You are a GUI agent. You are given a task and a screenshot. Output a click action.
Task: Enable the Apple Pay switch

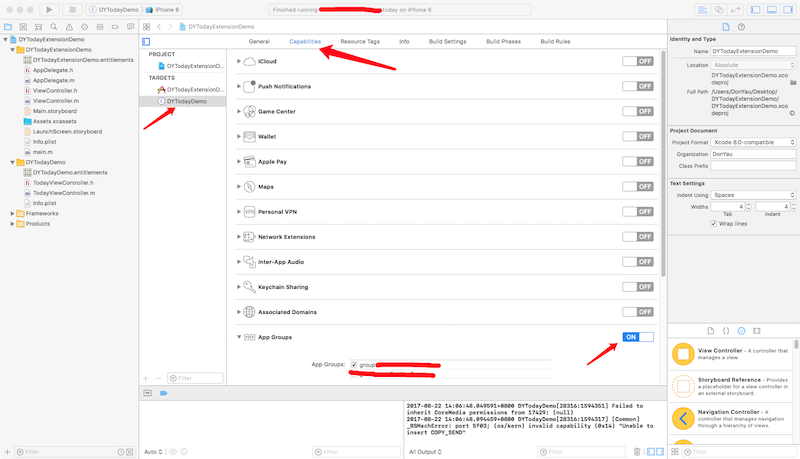tap(638, 161)
